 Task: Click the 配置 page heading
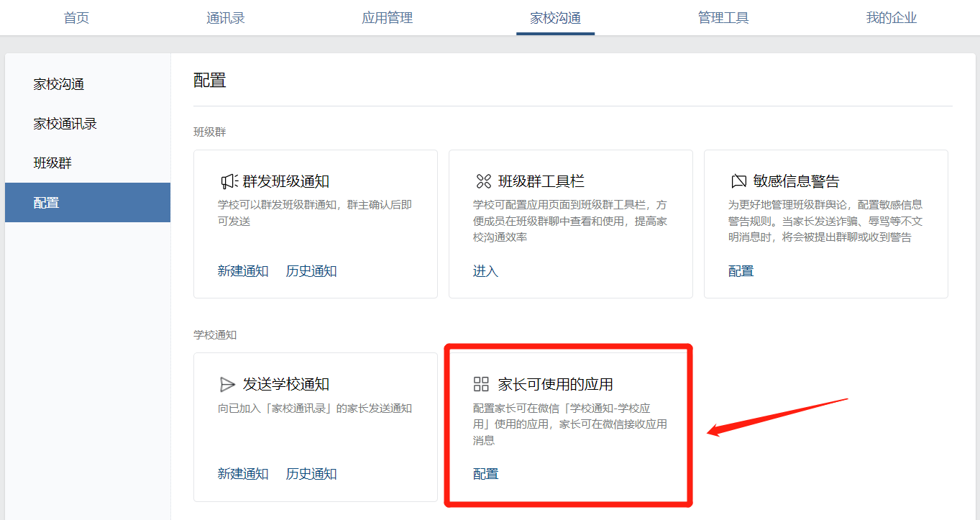pyautogui.click(x=210, y=80)
